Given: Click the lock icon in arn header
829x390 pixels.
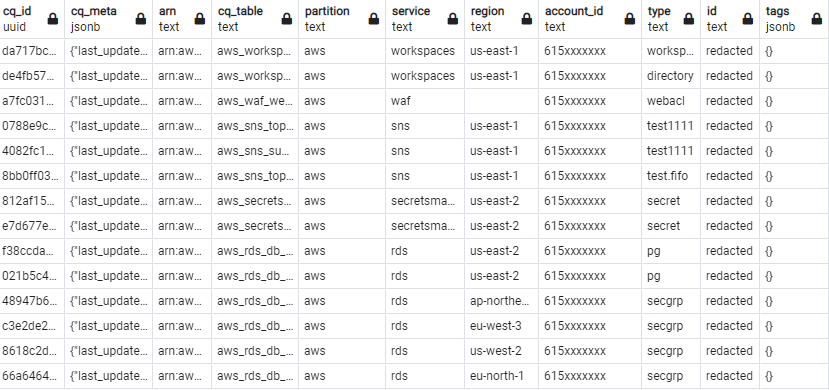Looking at the screenshot, I should (200, 19).
